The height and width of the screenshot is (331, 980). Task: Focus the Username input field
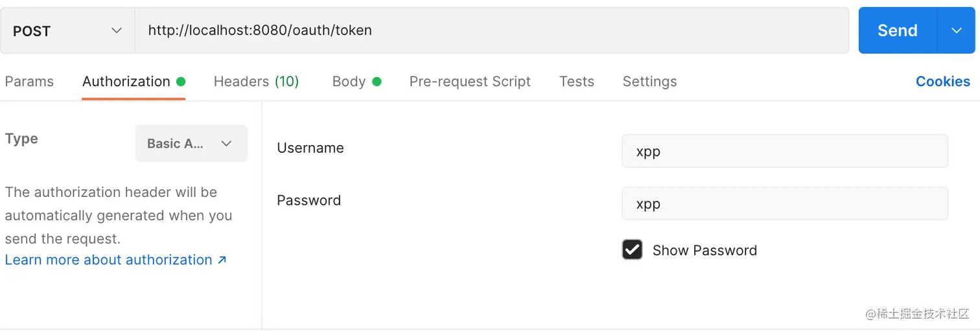pyautogui.click(x=784, y=151)
